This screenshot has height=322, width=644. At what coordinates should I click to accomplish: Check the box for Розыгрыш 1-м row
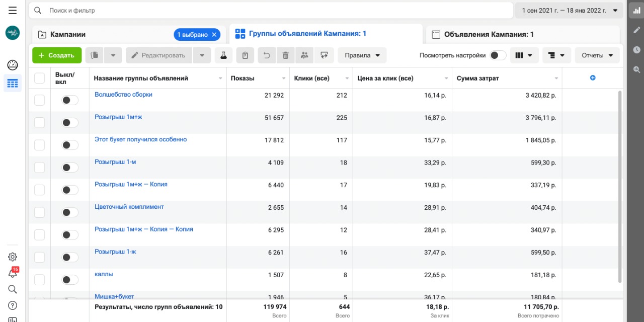[39, 168]
